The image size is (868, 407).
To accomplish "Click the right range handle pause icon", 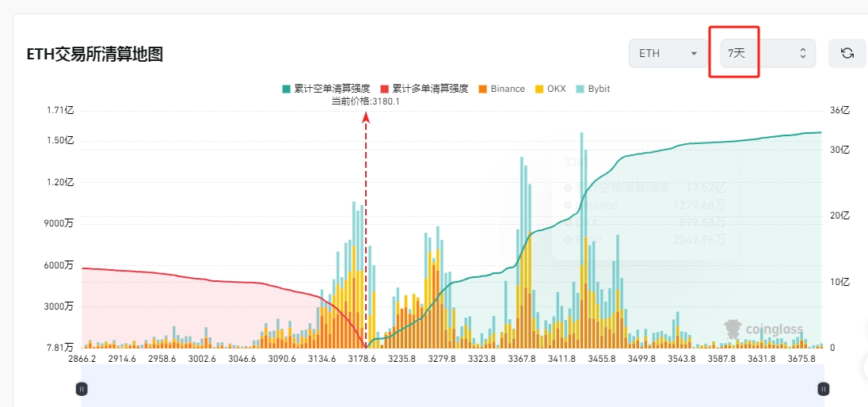I will click(824, 389).
